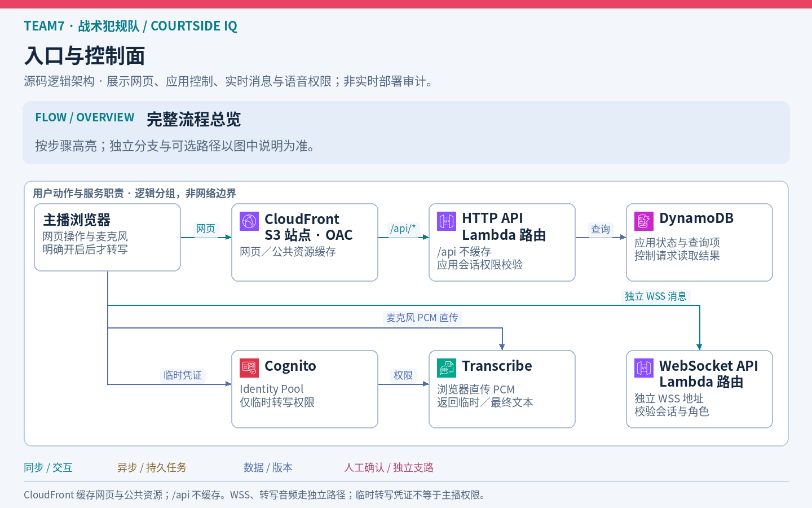Click the 独立 WSS 消息 connector label
The height and width of the screenshot is (508, 812).
[656, 296]
